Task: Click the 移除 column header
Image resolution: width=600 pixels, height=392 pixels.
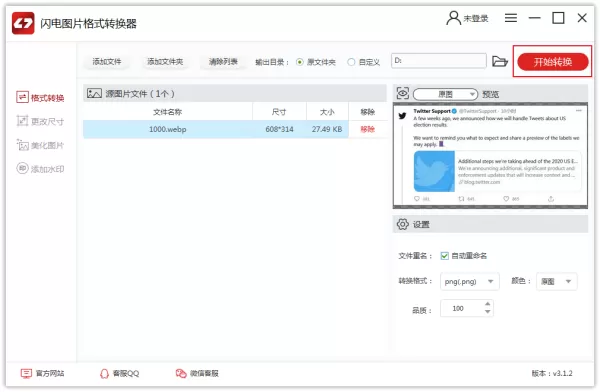Action: (x=367, y=112)
